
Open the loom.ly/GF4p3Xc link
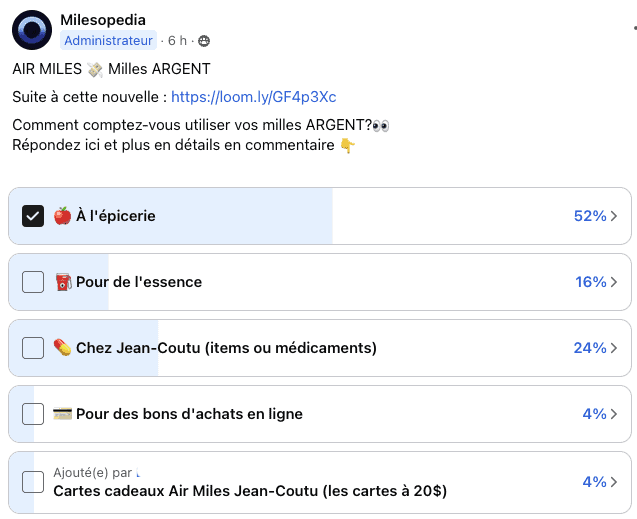[x=253, y=97]
